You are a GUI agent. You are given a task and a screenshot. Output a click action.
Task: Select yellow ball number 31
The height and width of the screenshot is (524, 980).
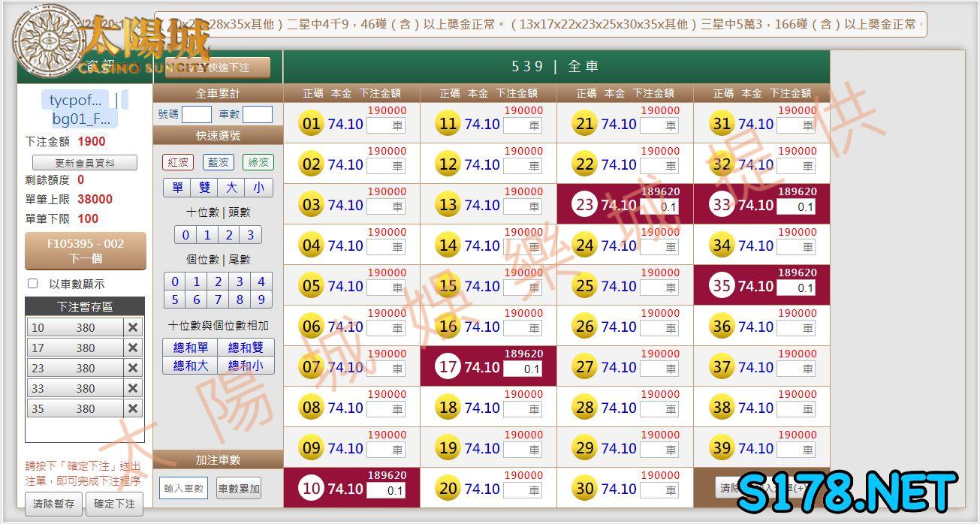tap(721, 124)
